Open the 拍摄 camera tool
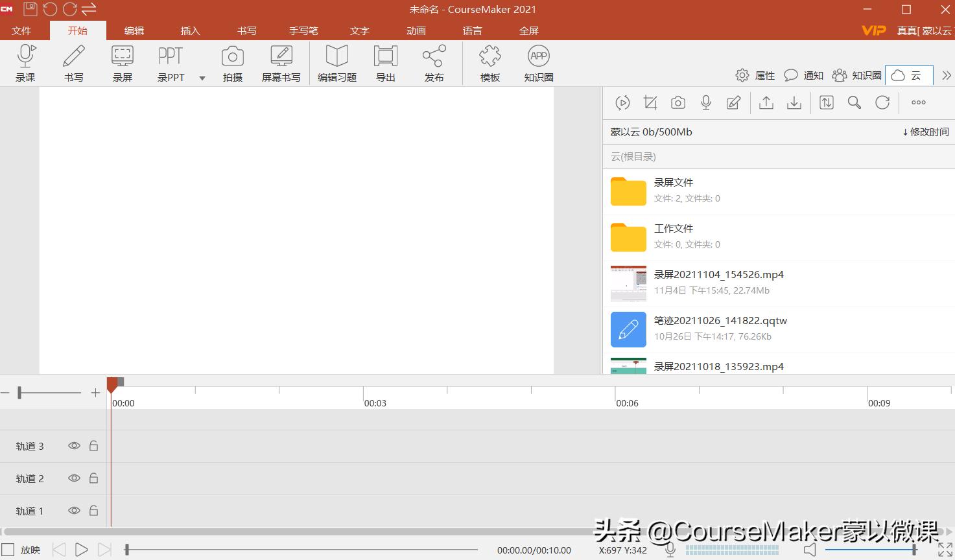This screenshot has width=955, height=560. tap(232, 57)
